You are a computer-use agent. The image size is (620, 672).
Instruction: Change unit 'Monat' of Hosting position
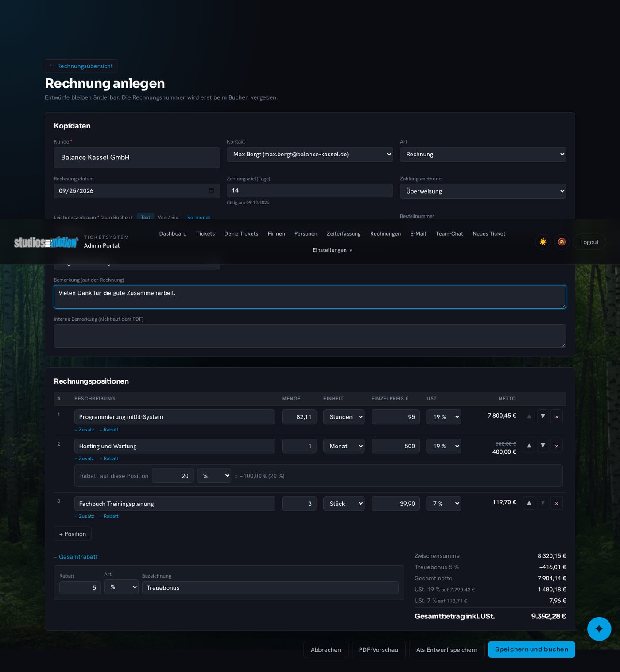(344, 446)
